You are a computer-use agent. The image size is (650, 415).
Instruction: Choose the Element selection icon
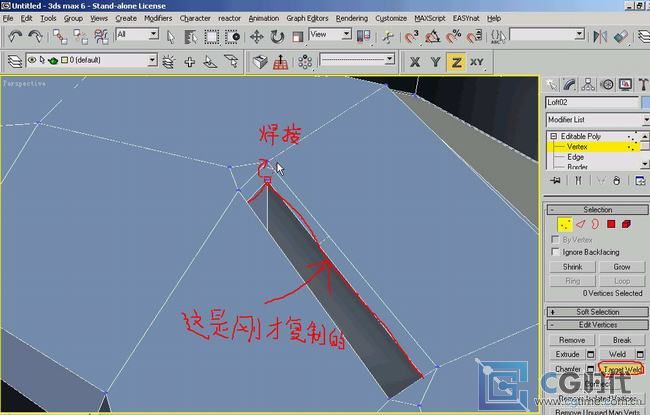click(626, 224)
